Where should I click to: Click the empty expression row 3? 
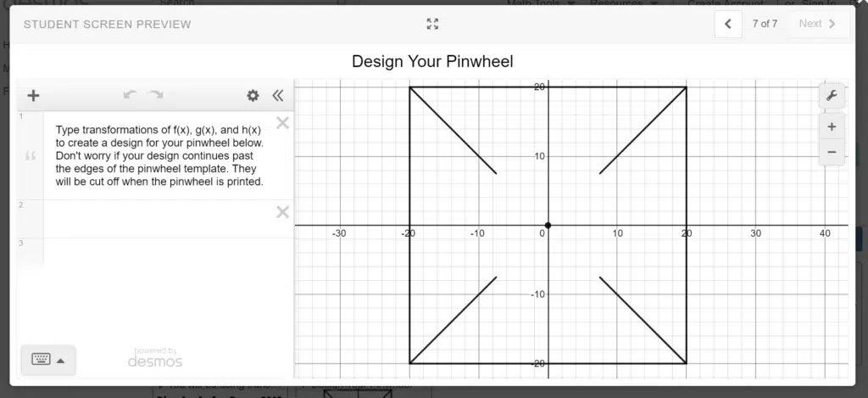pos(168,250)
